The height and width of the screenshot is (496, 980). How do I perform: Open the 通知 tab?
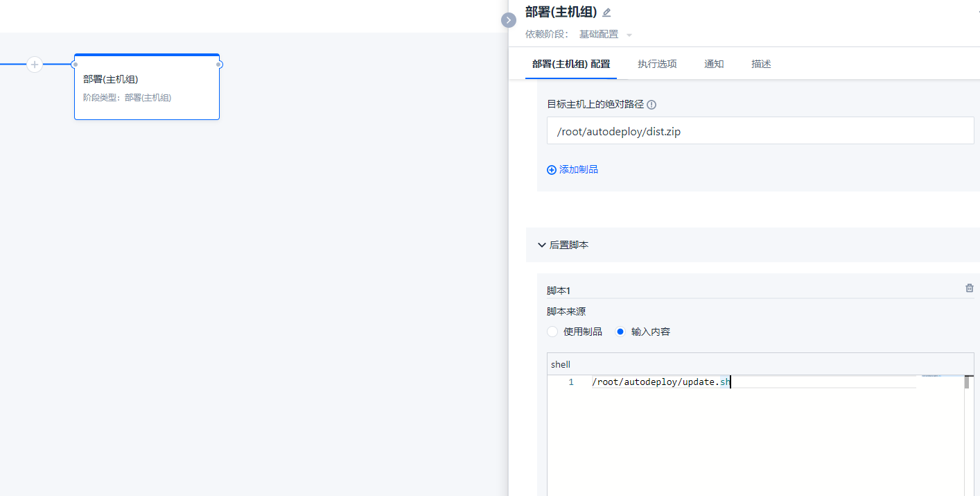[x=714, y=64]
